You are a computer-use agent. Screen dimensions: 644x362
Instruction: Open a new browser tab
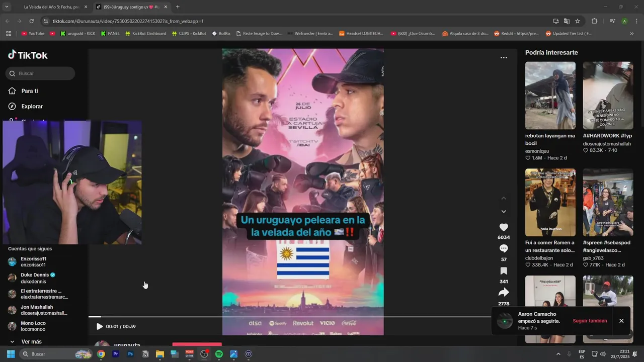[x=178, y=7]
